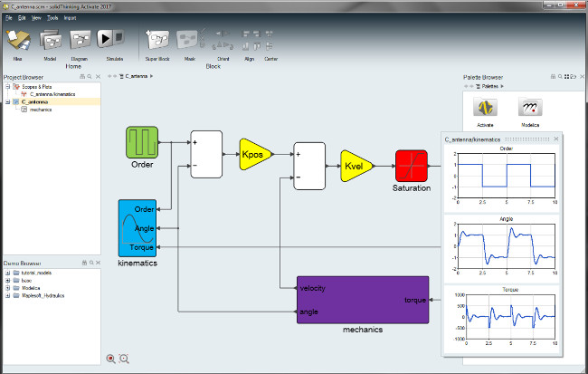The width and height of the screenshot is (588, 374).
Task: Select C_antenna/kinematics in the Project Browser
Action: pyautogui.click(x=52, y=94)
